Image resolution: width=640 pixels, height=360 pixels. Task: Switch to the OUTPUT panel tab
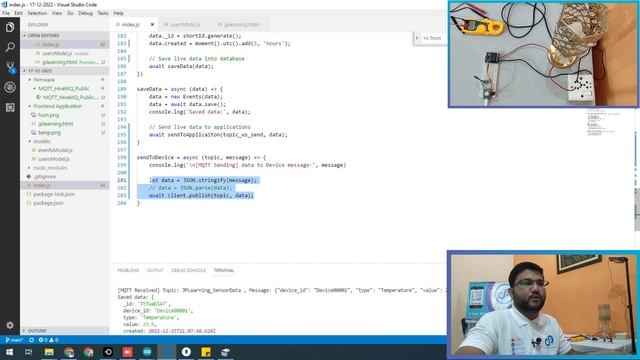coord(155,270)
